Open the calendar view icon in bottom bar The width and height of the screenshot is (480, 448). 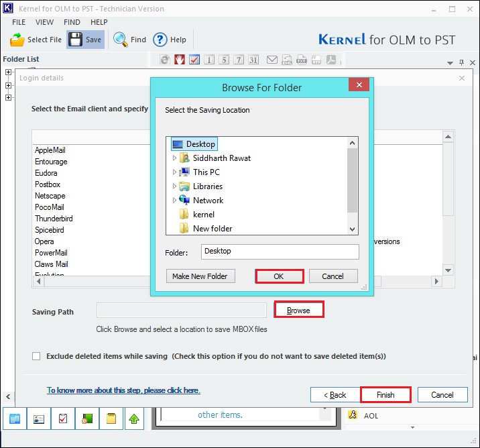click(x=15, y=418)
